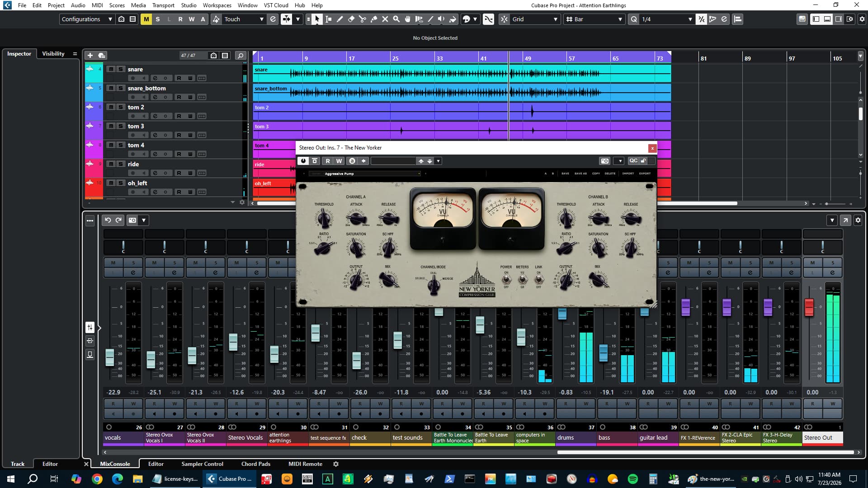868x488 pixels.
Task: Select the Play speaker tool
Action: coord(441,19)
